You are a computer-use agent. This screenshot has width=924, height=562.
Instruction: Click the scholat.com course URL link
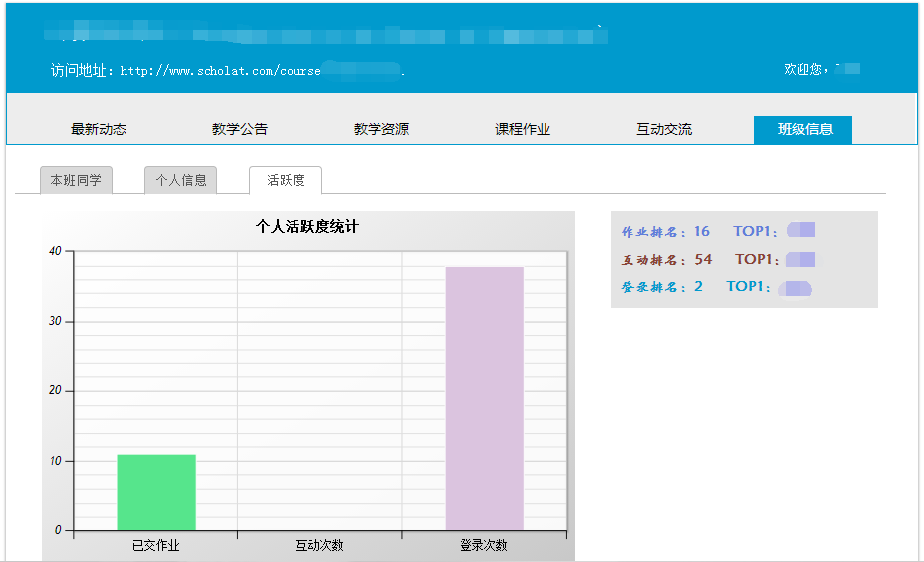tap(261, 71)
